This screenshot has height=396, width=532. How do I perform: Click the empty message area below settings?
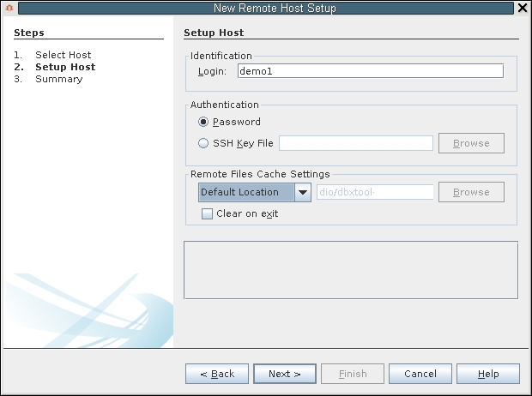[x=350, y=269]
